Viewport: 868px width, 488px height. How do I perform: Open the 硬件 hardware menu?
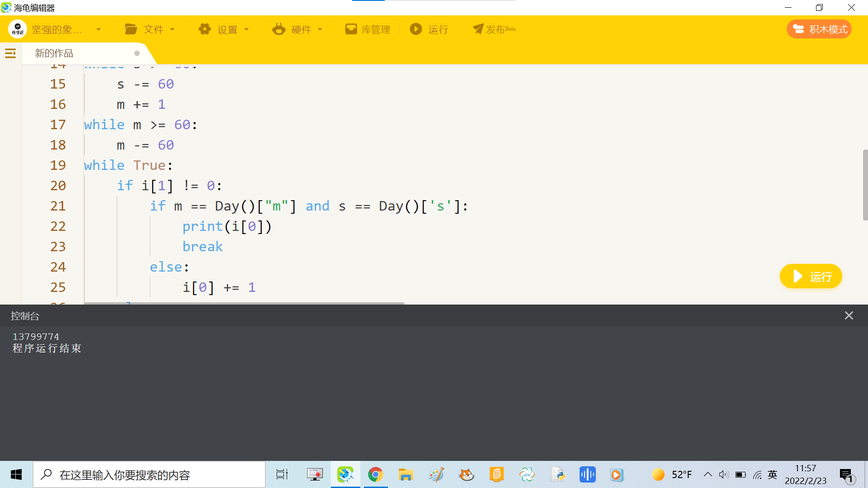tap(298, 29)
